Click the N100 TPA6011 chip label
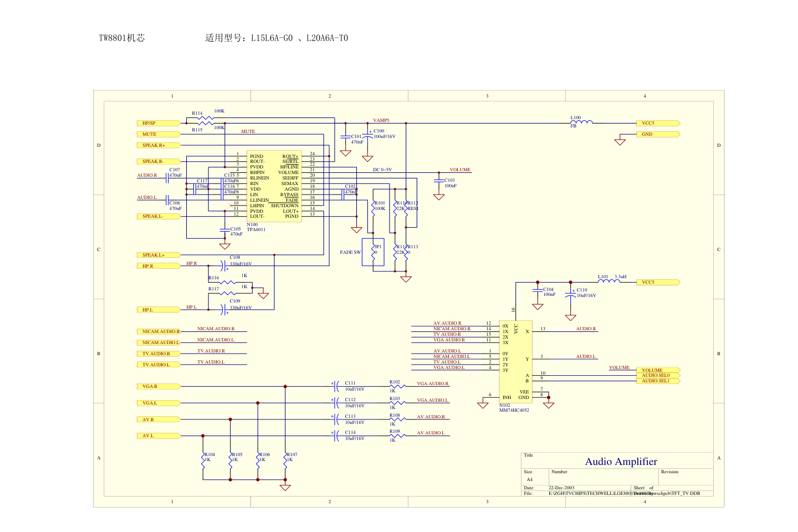 [256, 227]
